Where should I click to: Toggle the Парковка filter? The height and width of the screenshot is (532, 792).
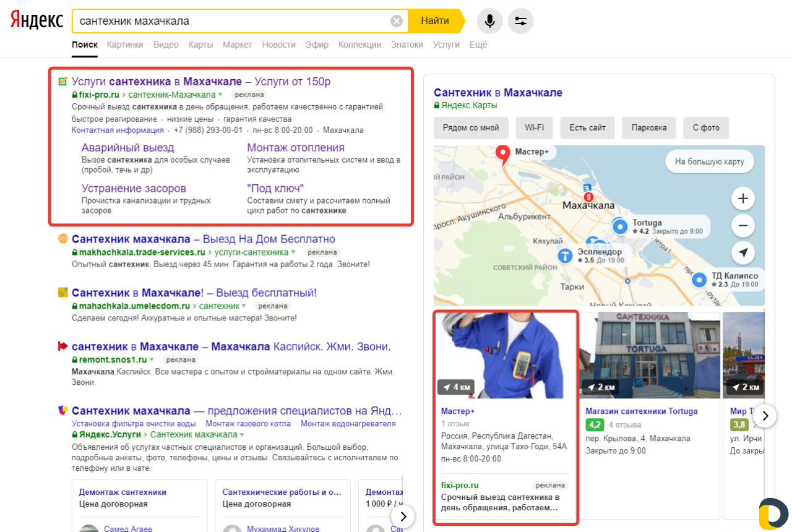pyautogui.click(x=649, y=128)
